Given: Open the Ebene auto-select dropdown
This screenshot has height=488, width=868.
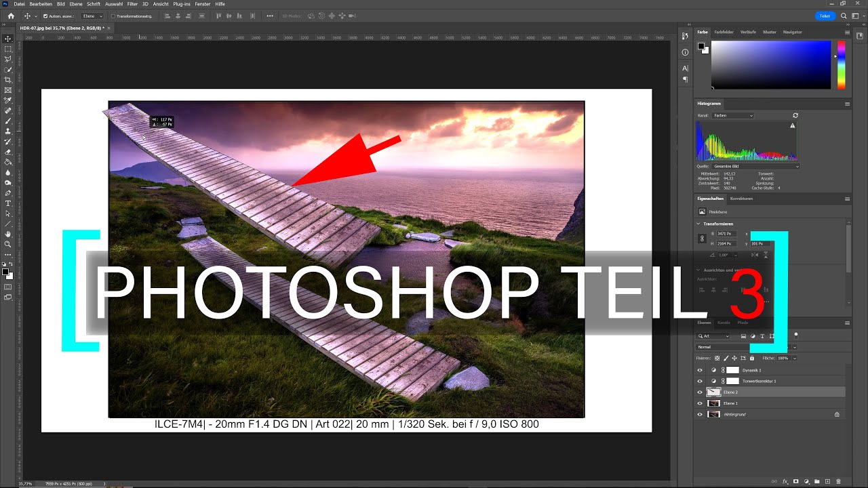Looking at the screenshot, I should pos(93,16).
